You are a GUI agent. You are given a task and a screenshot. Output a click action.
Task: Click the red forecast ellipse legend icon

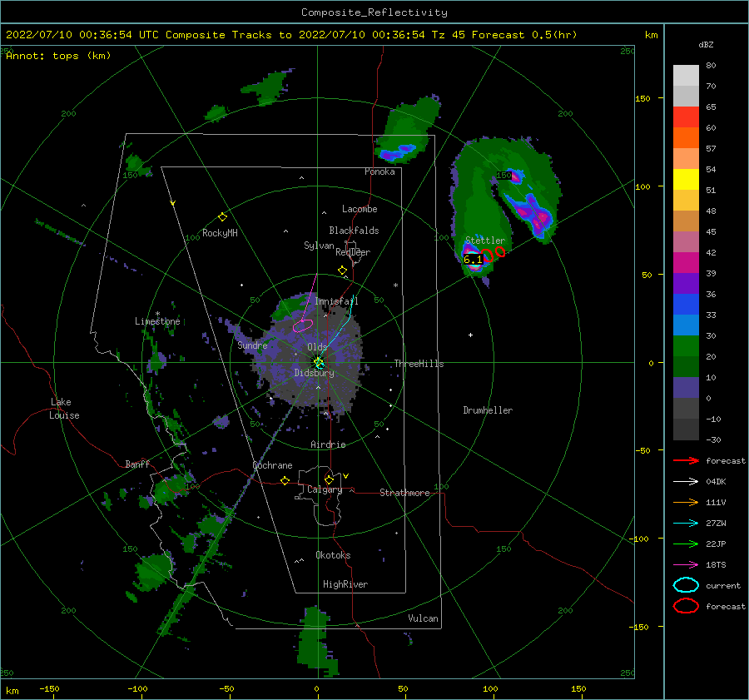coord(686,606)
